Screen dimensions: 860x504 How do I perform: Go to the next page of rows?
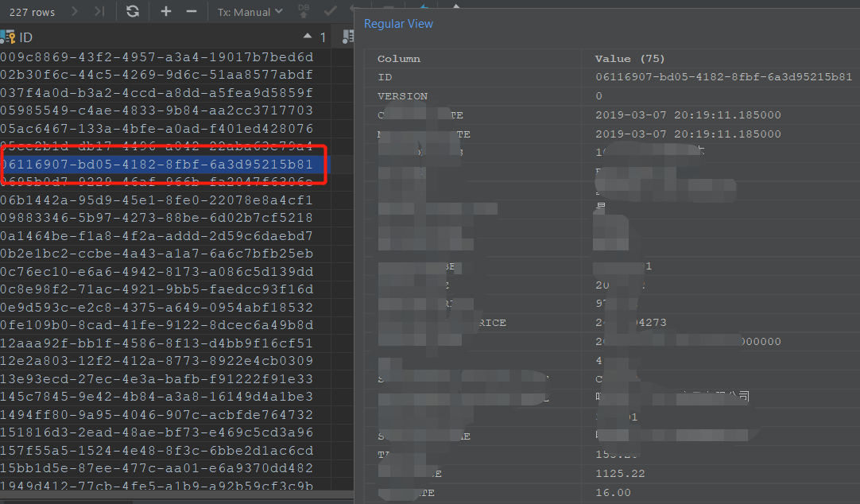(75, 11)
